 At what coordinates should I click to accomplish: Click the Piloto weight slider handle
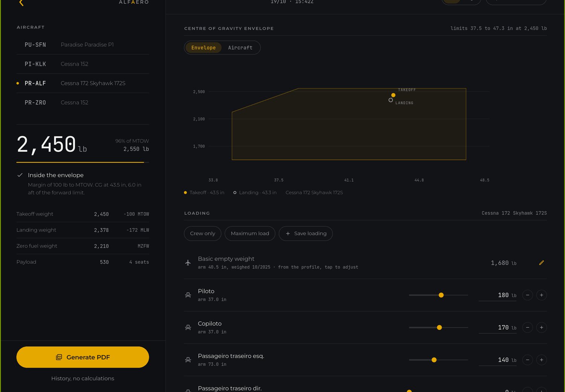pos(441,295)
